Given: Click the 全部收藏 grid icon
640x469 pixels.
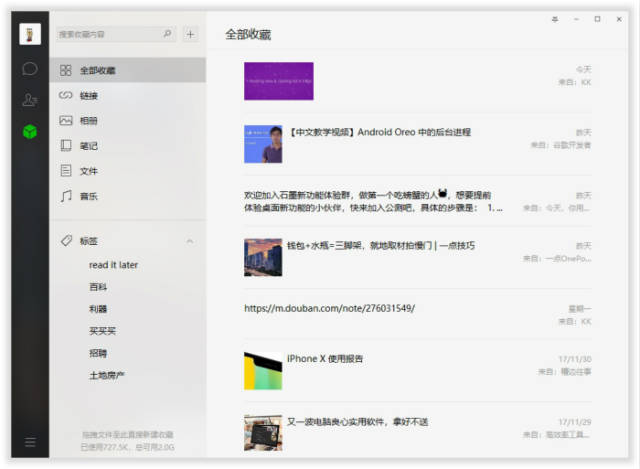Looking at the screenshot, I should coord(65,70).
